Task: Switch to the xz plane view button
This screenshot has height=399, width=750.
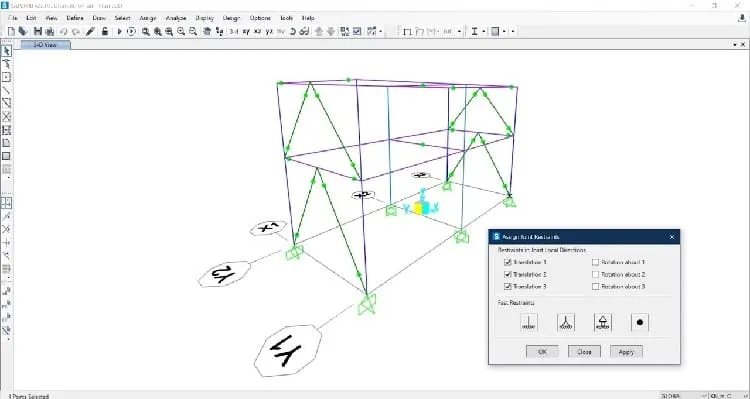Action: click(257, 32)
